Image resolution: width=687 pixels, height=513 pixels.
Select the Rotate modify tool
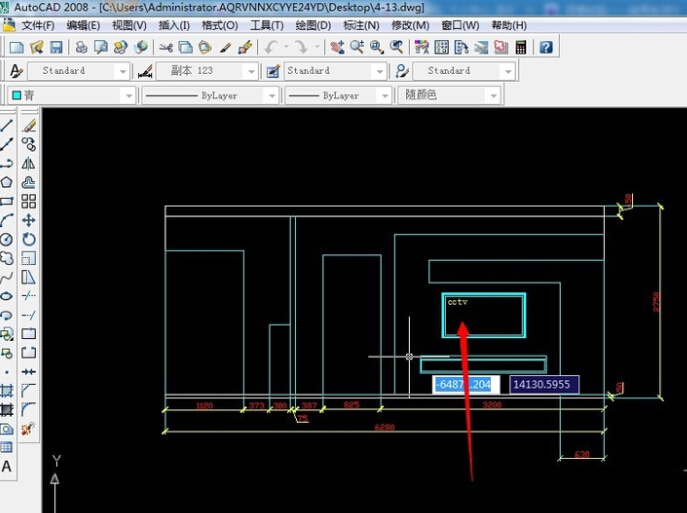[29, 239]
